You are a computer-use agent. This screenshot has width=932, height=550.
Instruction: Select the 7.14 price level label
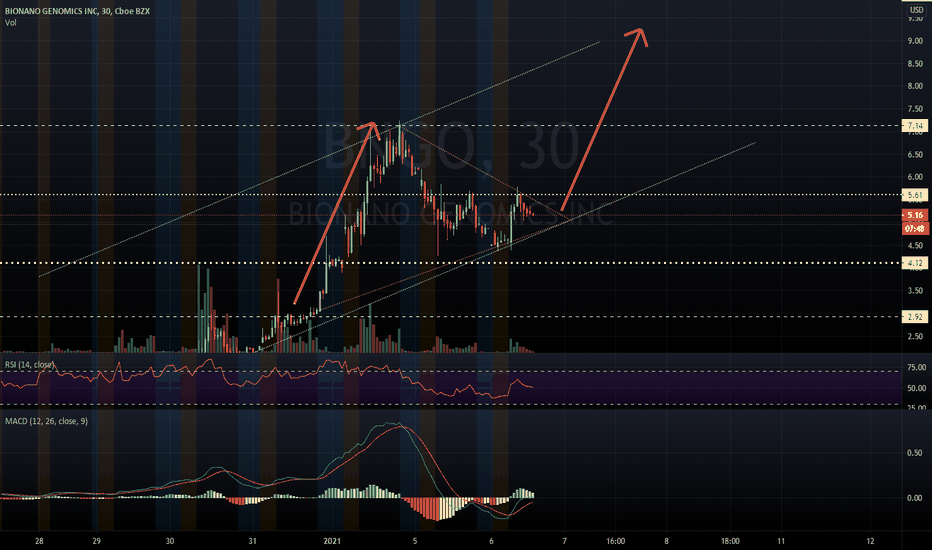coord(915,125)
